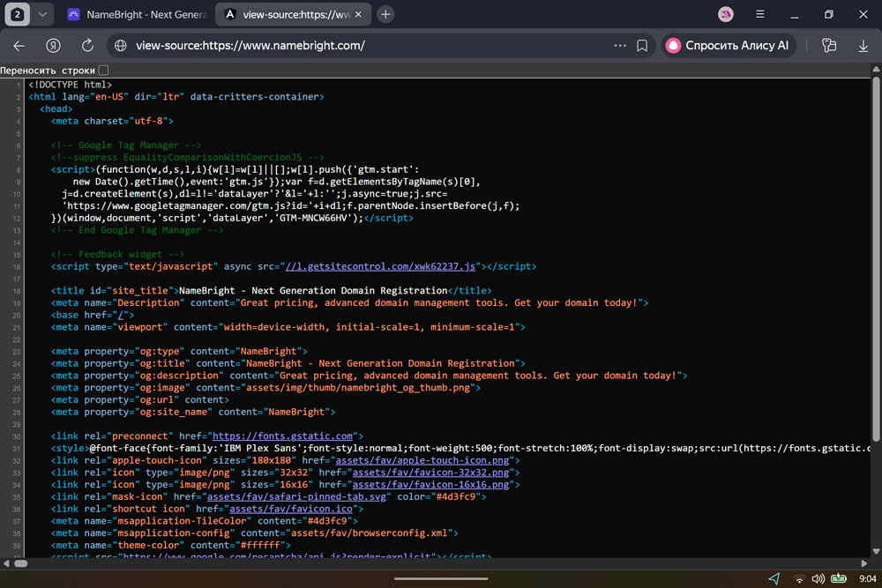Viewport: 882px width, 588px height.
Task: Expand the tab group dropdown chevron
Action: (42, 15)
